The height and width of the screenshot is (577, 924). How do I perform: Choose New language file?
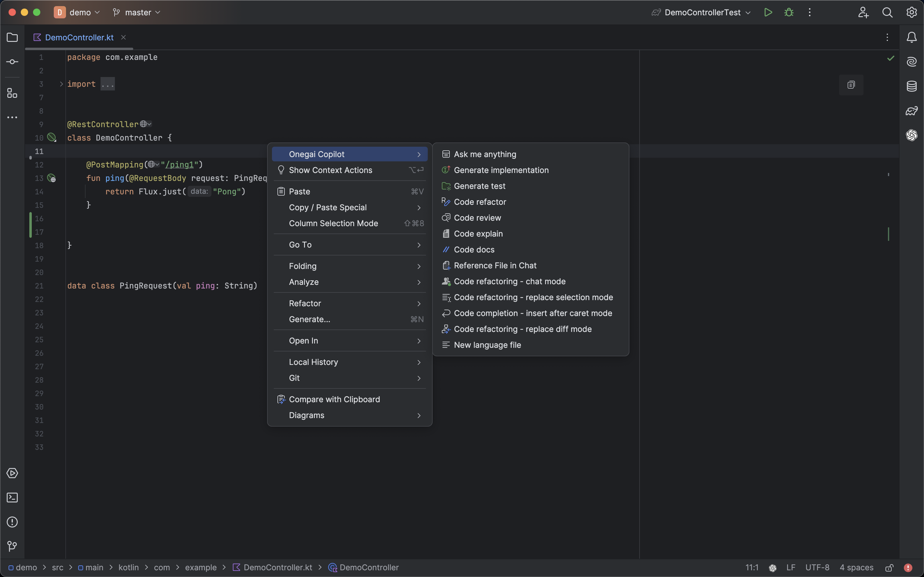pyautogui.click(x=531, y=345)
